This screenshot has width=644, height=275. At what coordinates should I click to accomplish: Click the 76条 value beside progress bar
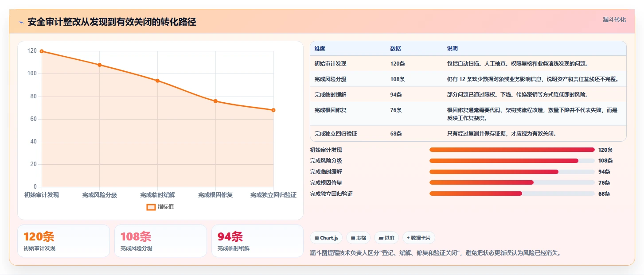coord(604,183)
